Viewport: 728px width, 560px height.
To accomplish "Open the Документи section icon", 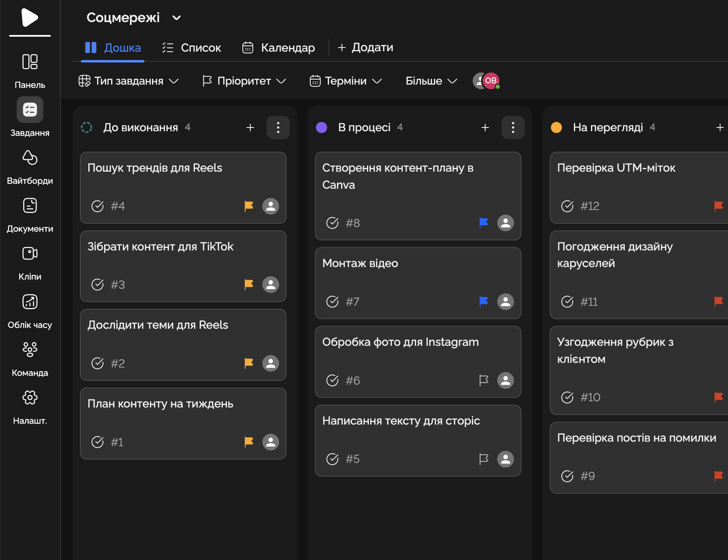I will [30, 206].
